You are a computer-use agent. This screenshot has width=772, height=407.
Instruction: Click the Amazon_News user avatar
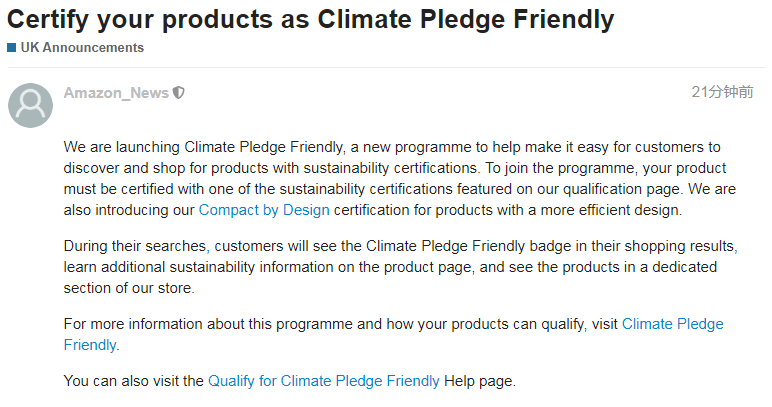31,105
